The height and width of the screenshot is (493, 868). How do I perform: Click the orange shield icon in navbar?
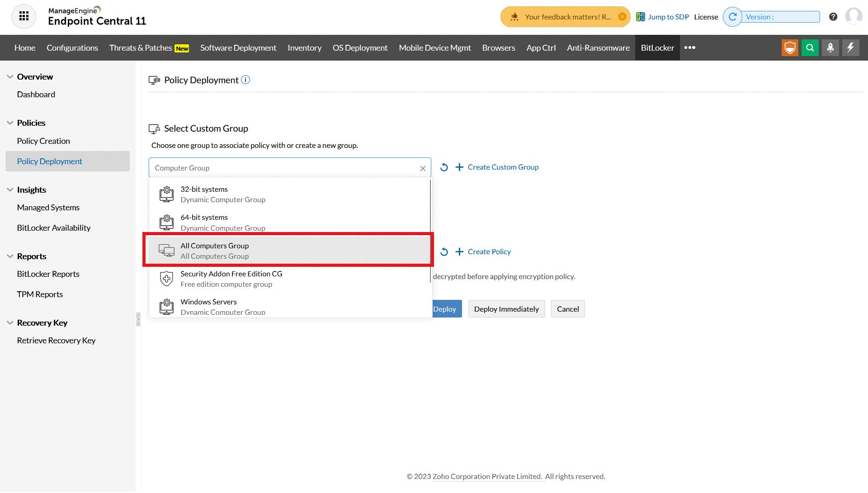pos(790,48)
